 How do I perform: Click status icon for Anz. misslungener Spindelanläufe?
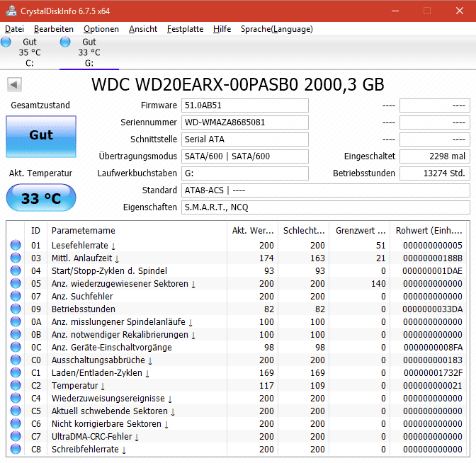(x=16, y=321)
